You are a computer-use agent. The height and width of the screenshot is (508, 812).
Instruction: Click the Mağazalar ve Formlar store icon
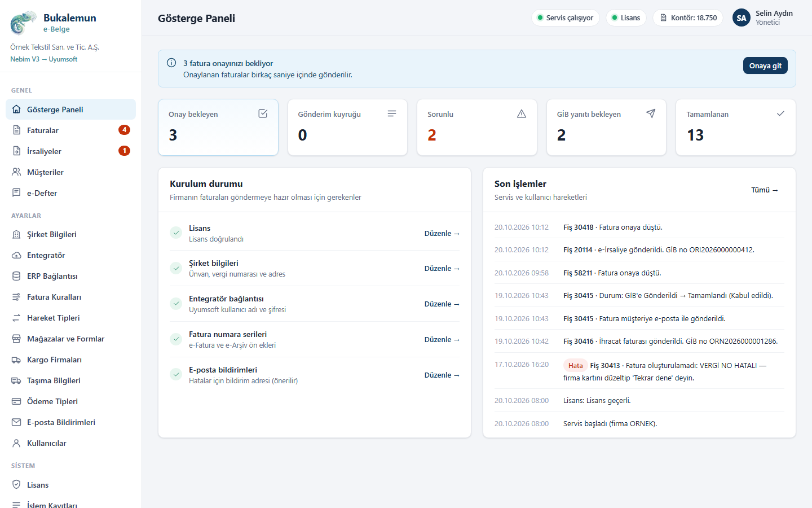pos(16,339)
